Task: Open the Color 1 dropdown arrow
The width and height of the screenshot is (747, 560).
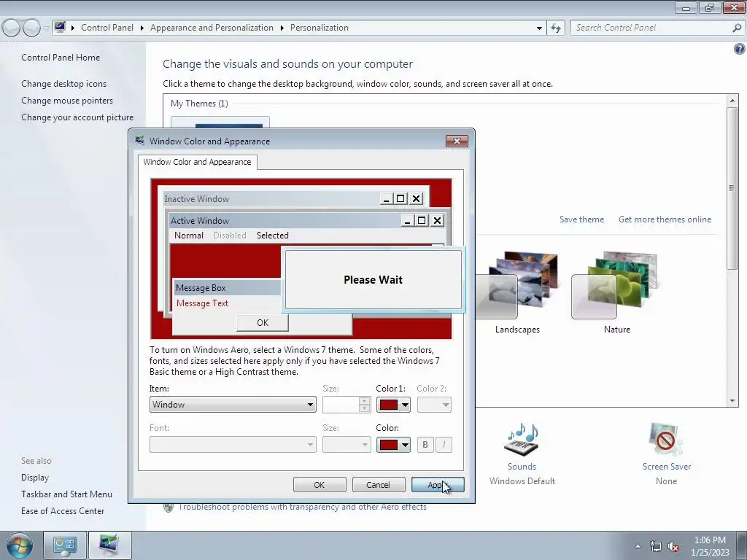Action: click(x=404, y=405)
